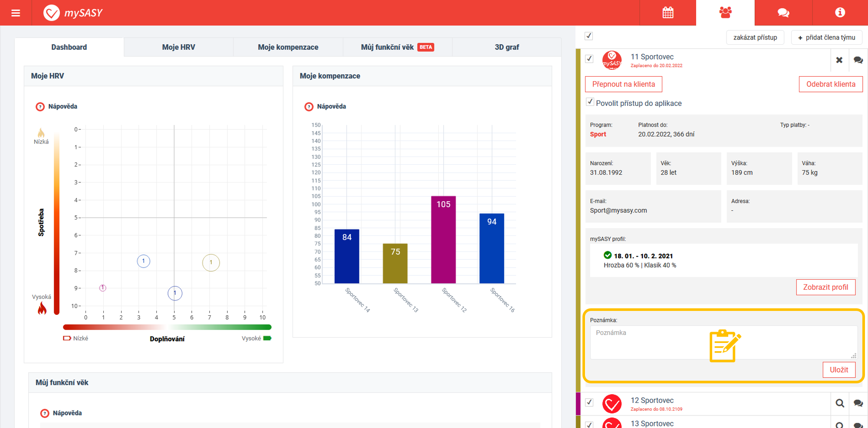
Task: Toggle the 13 Sportovec checkbox
Action: [x=589, y=425]
